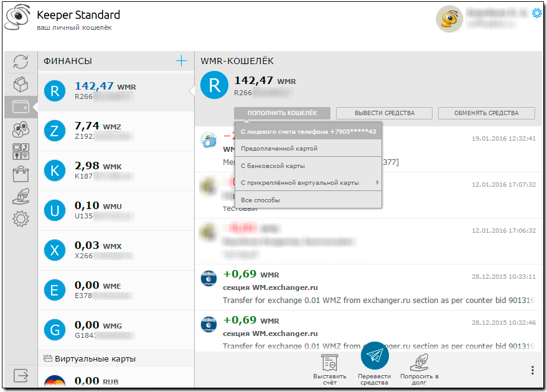Select the 0,00 RUB virtual card icon
Screen dimensions: 547x392
click(x=55, y=381)
